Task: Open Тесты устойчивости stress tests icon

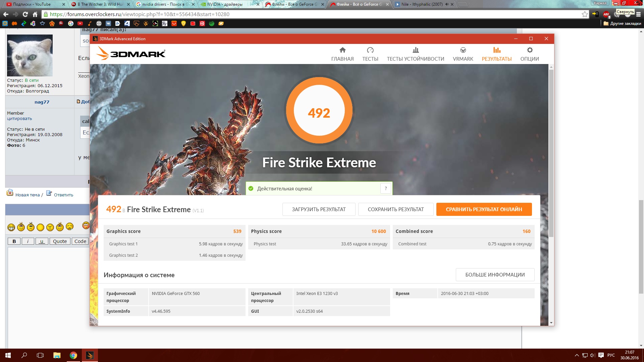Action: click(x=416, y=50)
